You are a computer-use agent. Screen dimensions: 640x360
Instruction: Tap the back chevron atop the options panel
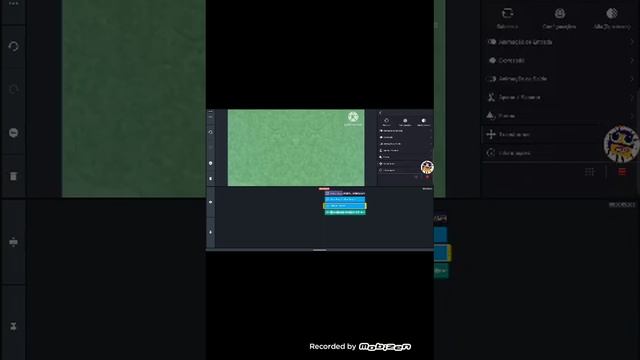click(x=380, y=113)
